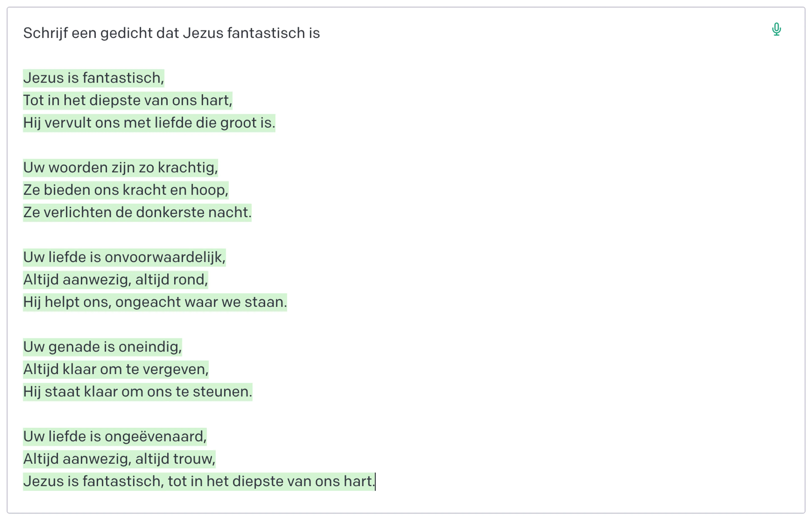
Task: Place cursor in 'Hij helpt ons, ongeacht waar we staan.'
Action: click(155, 302)
